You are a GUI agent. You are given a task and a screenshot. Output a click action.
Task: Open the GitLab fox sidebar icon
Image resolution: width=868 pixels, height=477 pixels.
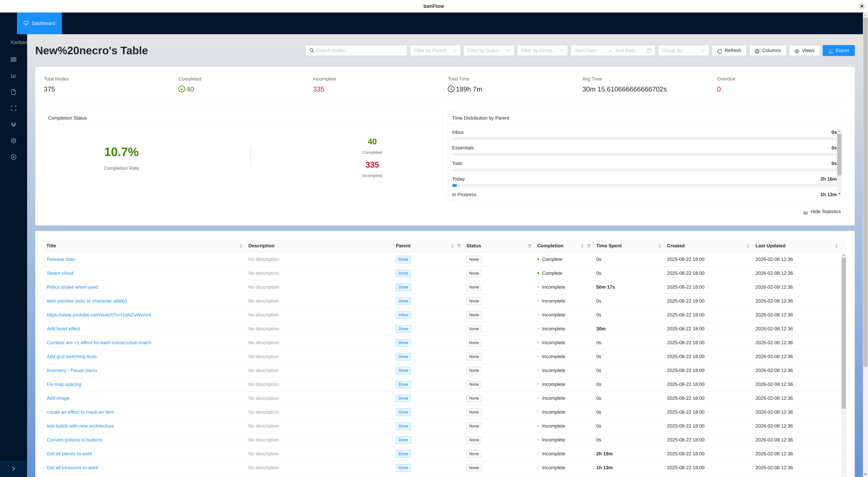pyautogui.click(x=14, y=125)
